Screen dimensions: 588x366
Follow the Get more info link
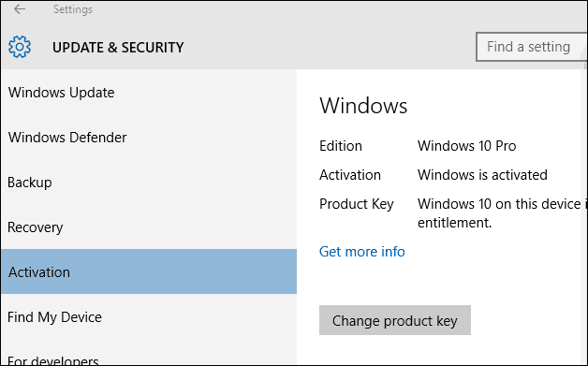point(361,251)
